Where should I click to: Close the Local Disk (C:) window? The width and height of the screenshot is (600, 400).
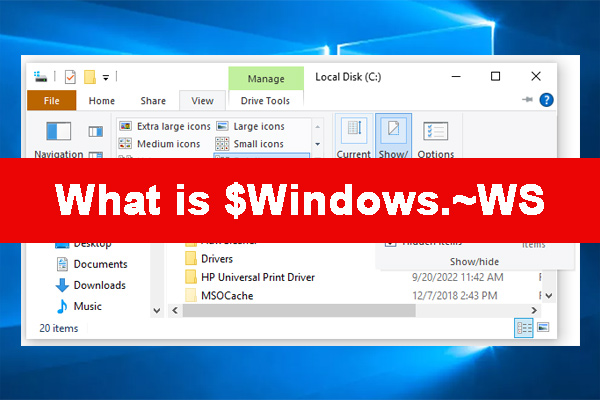pyautogui.click(x=536, y=76)
